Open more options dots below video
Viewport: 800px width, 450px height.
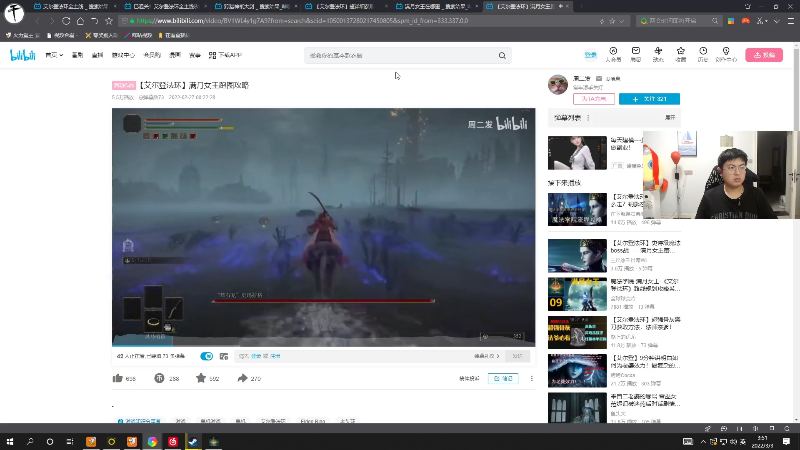532,379
